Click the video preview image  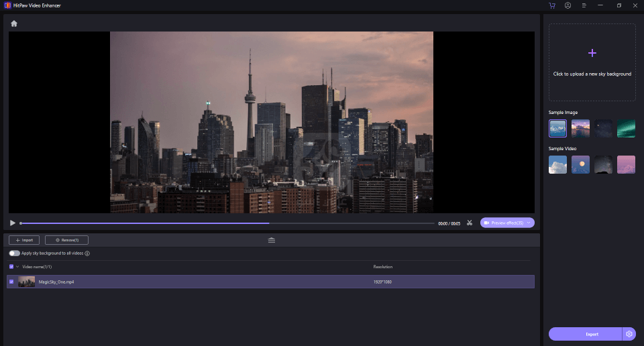pyautogui.click(x=272, y=122)
